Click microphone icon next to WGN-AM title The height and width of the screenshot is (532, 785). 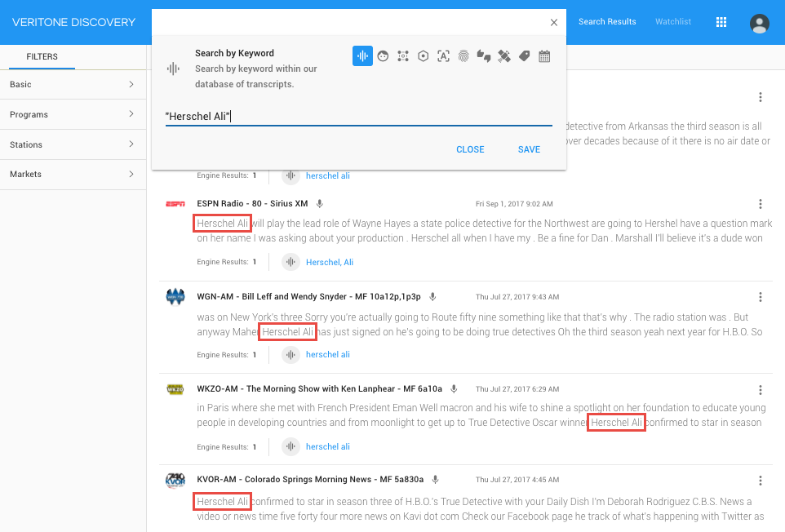click(x=432, y=297)
